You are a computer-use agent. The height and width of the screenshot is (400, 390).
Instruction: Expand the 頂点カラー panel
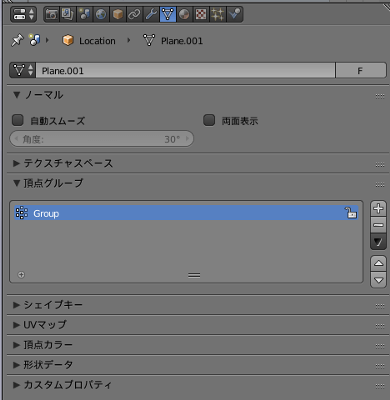pos(16,345)
